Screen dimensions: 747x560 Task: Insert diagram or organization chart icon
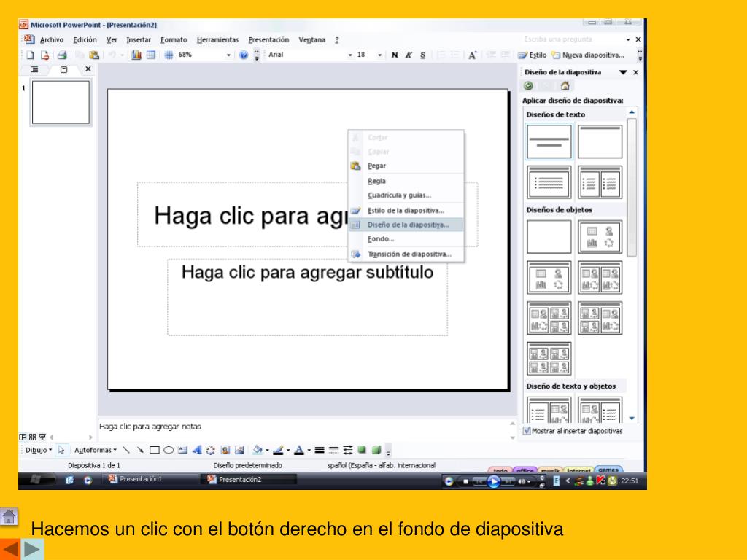211,450
